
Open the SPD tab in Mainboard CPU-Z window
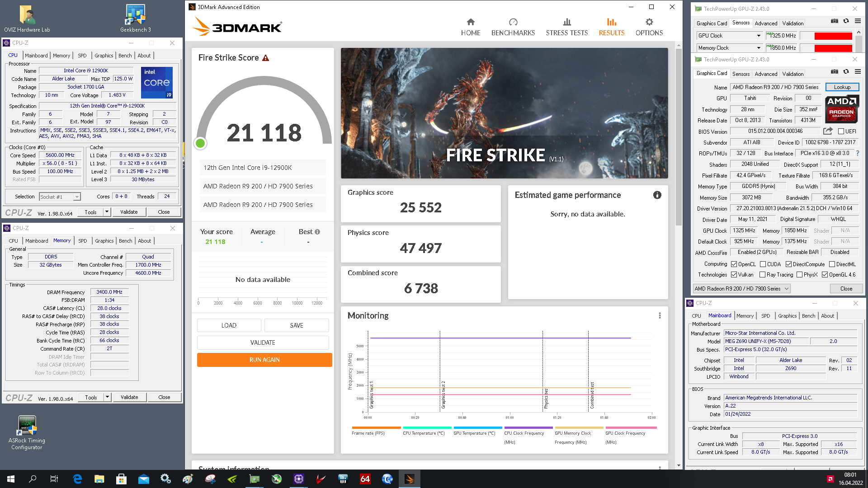765,316
